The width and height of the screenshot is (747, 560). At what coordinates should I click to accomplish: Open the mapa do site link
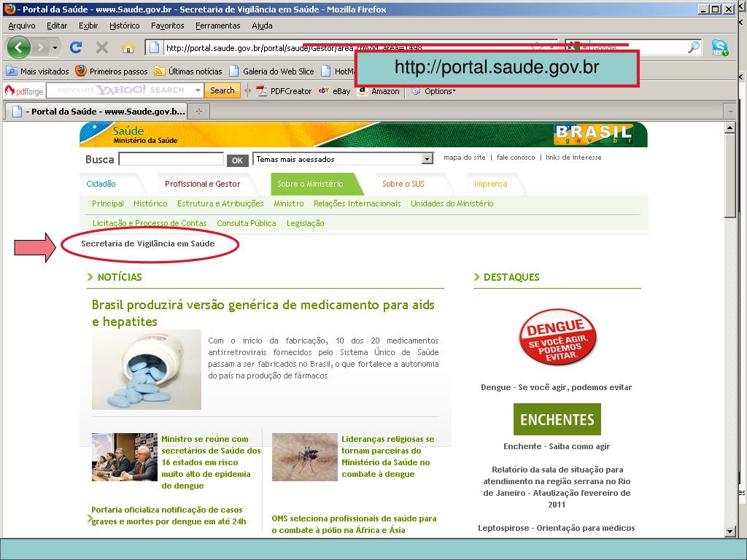pyautogui.click(x=465, y=157)
